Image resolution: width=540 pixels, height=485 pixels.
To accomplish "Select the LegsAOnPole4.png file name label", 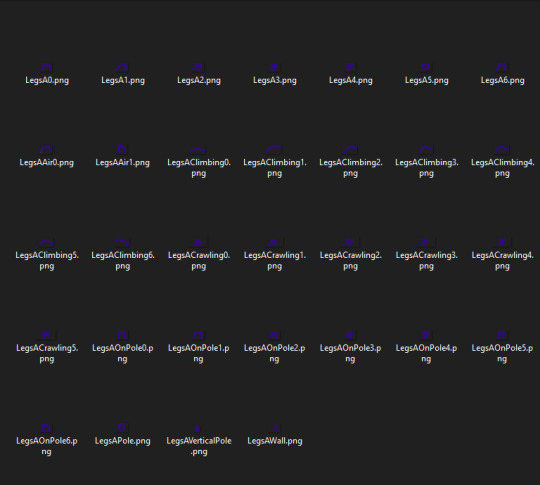I will (x=426, y=353).
